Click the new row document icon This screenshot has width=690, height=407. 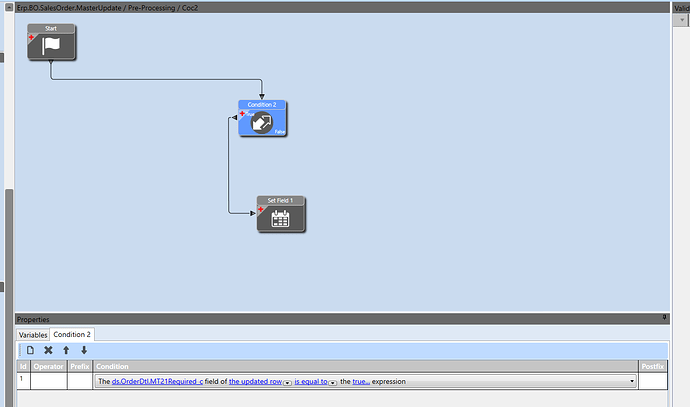click(x=30, y=350)
